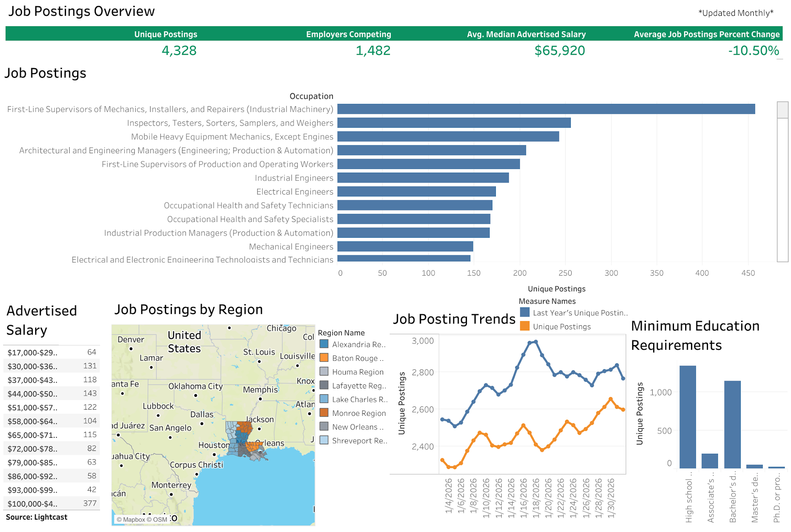Select the Baton Rouge legend swatch

tap(324, 358)
